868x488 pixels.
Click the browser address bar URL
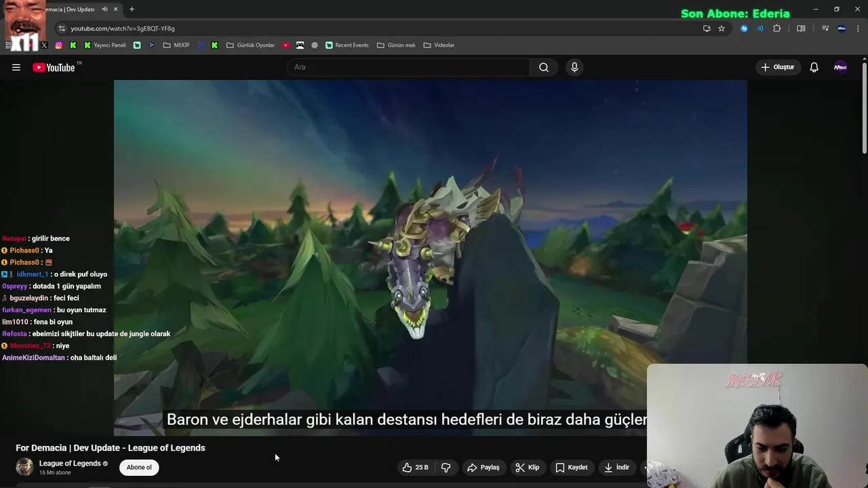click(x=123, y=28)
